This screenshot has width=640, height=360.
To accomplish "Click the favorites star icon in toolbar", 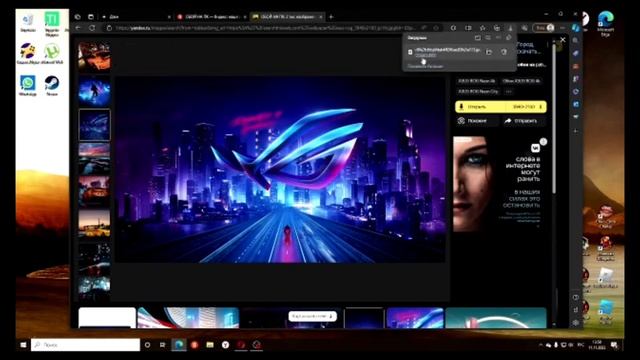I will click(482, 28).
